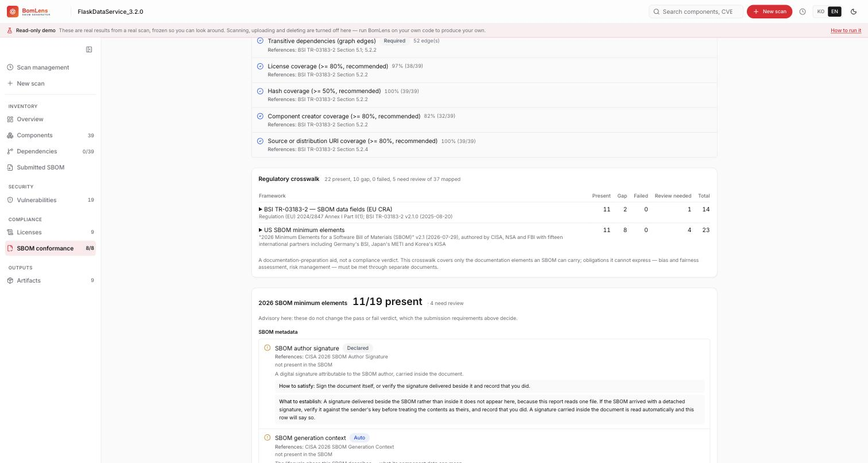Image resolution: width=868 pixels, height=463 pixels.
Task: Click the Components cubes icon
Action: [x=10, y=135]
